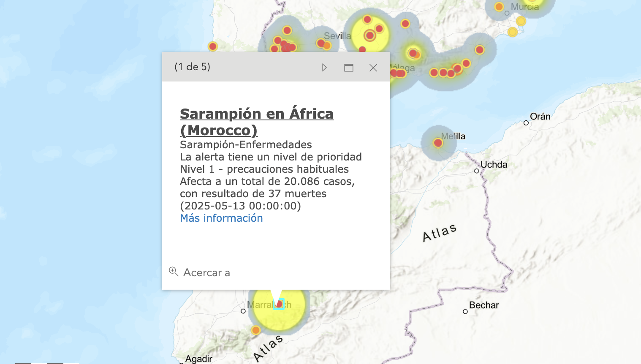Viewport: 641px width, 364px height.
Task: Click the Agadir city label
Action: [198, 359]
